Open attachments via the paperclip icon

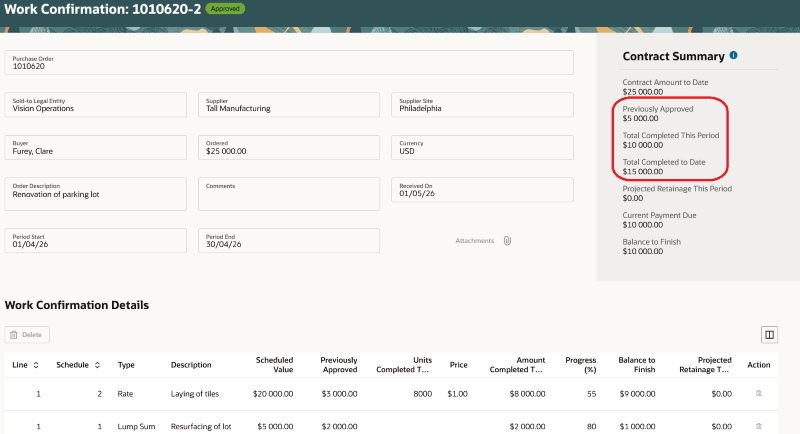pos(507,241)
